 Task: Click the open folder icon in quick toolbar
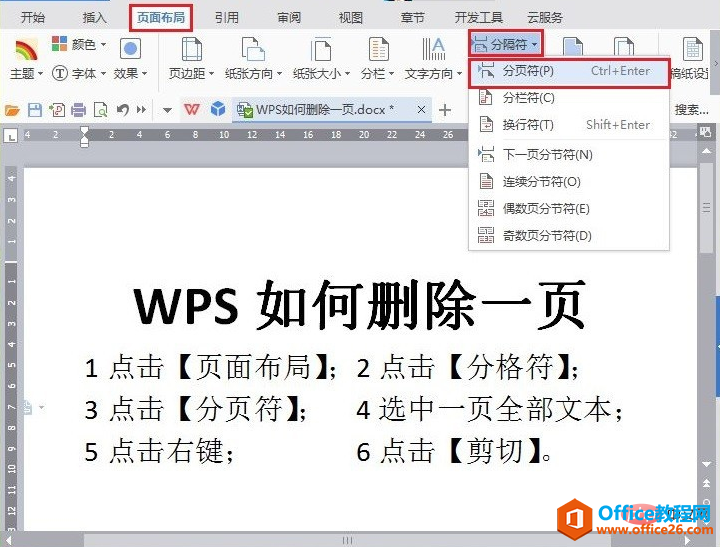pos(12,110)
